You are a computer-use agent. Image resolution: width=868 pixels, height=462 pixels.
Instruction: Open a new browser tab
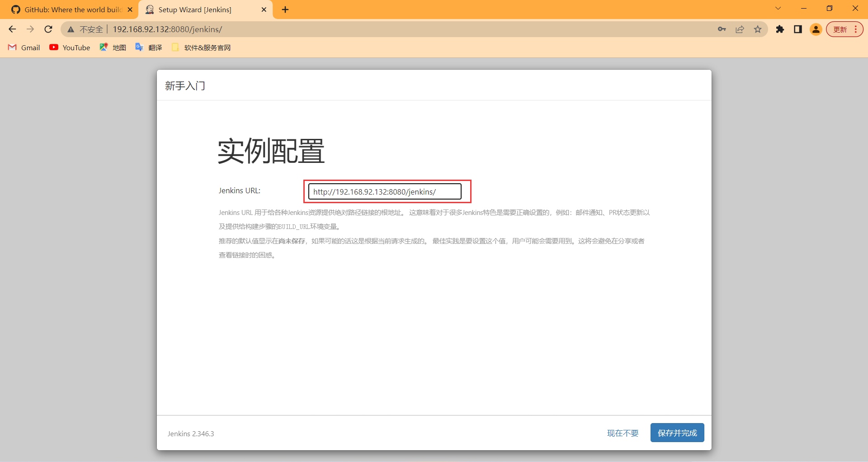pyautogui.click(x=285, y=10)
